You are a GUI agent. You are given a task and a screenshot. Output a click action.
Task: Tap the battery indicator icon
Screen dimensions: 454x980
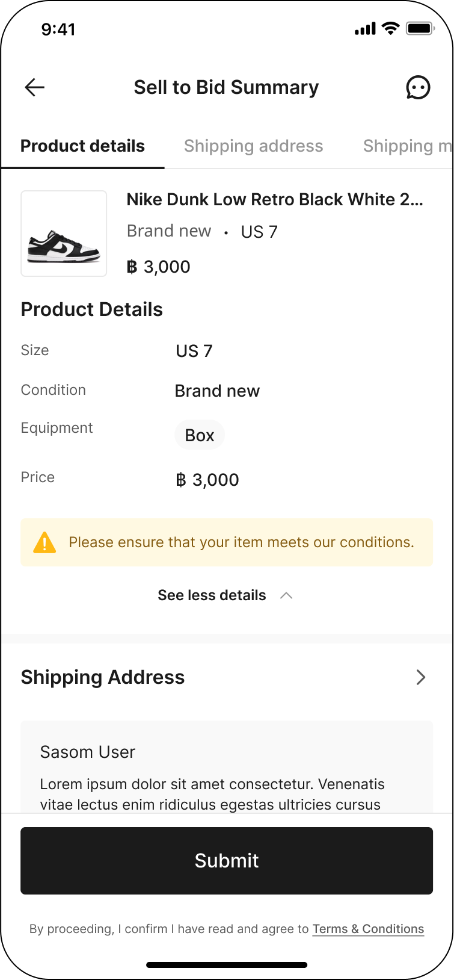click(420, 28)
